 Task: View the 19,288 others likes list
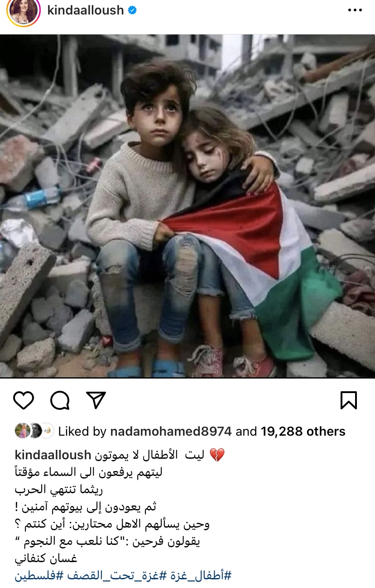[x=303, y=432]
